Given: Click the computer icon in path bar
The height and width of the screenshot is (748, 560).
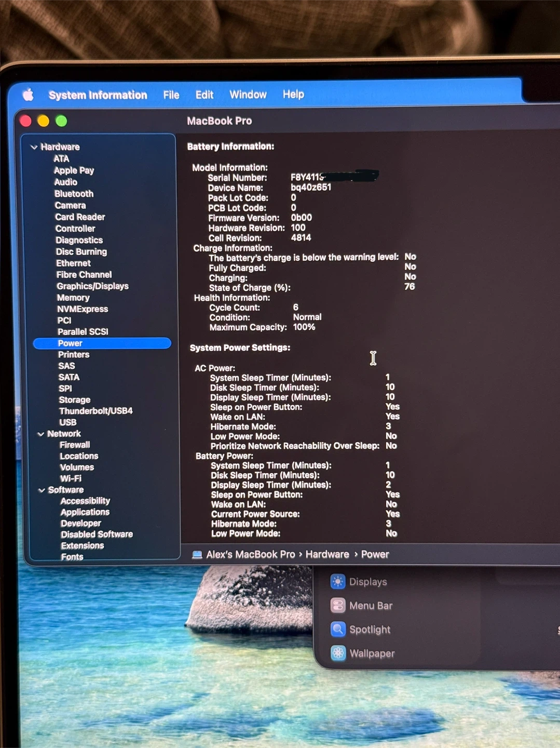Looking at the screenshot, I should (x=197, y=555).
